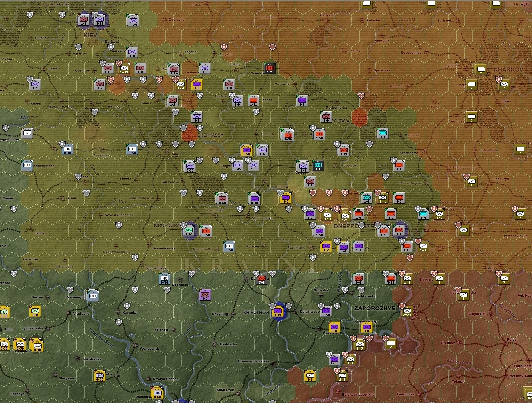
Task: Click the black 1-2 counter near Romodan
Action: pos(270,68)
